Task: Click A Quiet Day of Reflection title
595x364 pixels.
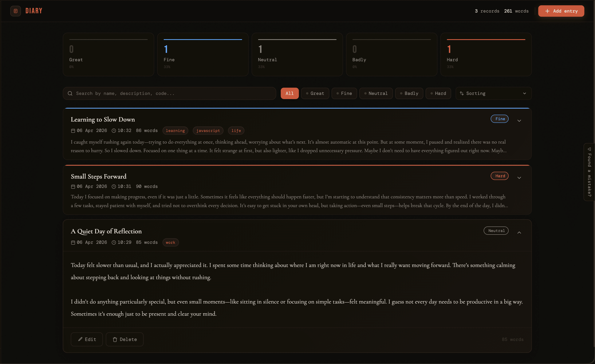Action: coord(106,231)
